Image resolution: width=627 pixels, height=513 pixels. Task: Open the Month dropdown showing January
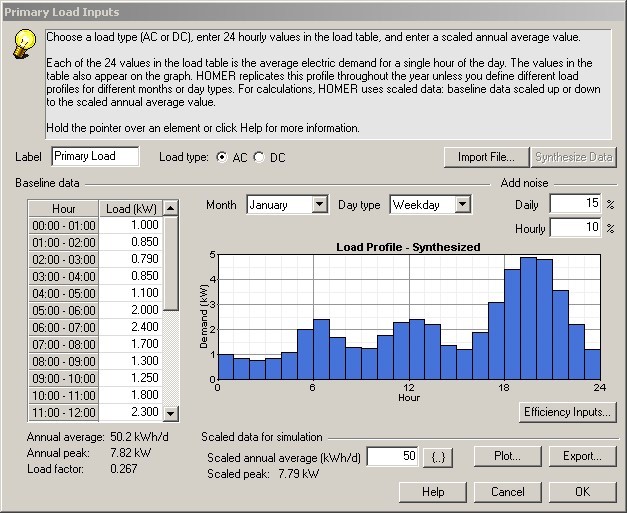coord(288,205)
